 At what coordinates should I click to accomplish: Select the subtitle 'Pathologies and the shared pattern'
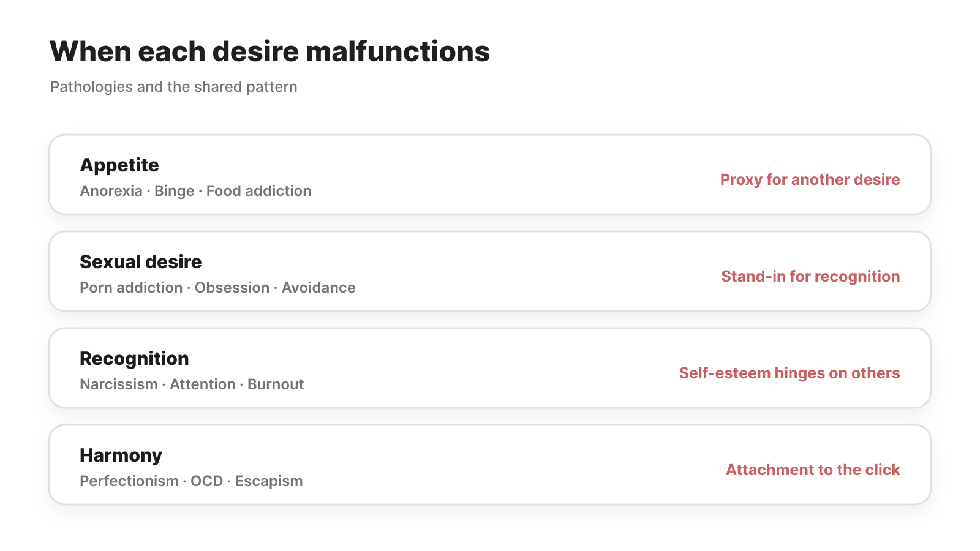click(174, 87)
